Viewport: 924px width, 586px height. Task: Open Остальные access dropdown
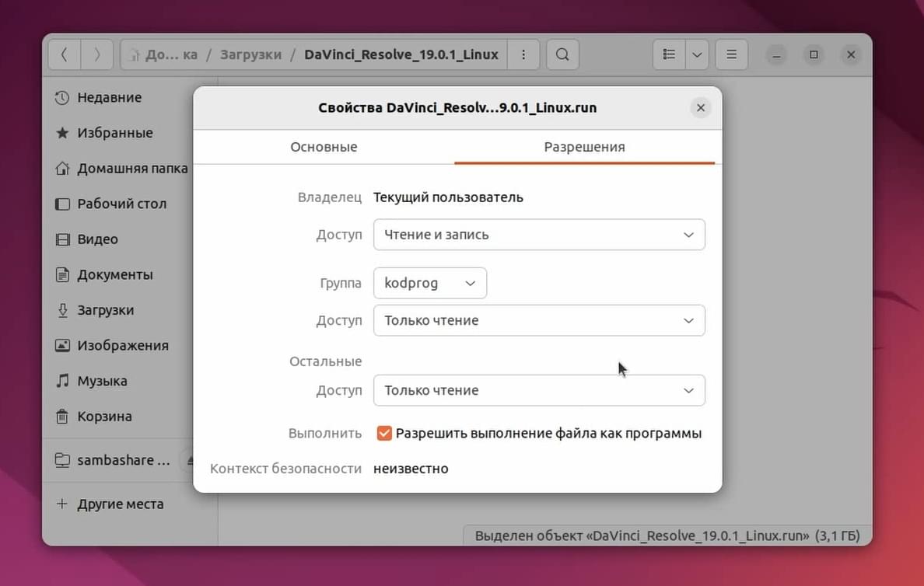539,390
